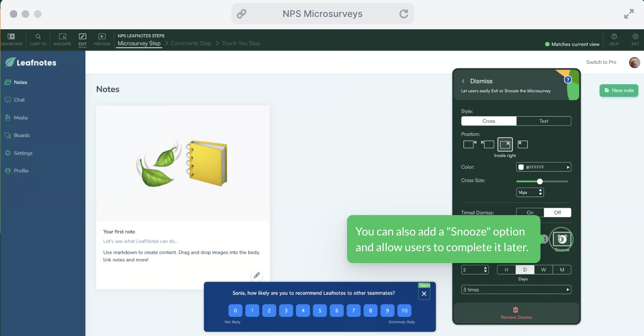
Task: Open Preview mode
Action: tap(102, 39)
